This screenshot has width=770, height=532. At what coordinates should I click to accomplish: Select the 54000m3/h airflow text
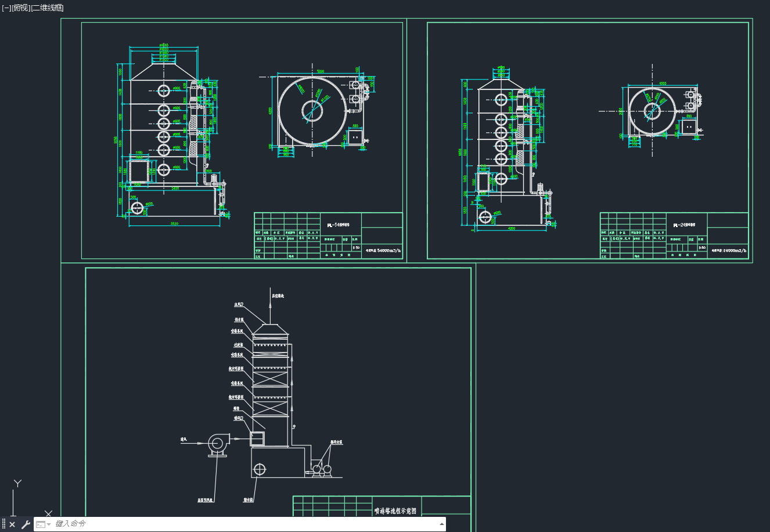[388, 251]
